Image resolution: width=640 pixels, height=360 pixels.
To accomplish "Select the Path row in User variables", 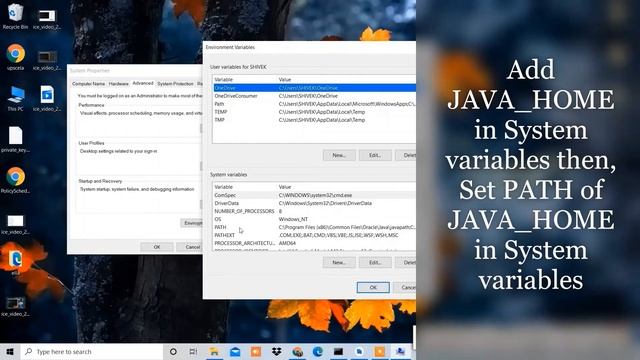I will pyautogui.click(x=314, y=104).
